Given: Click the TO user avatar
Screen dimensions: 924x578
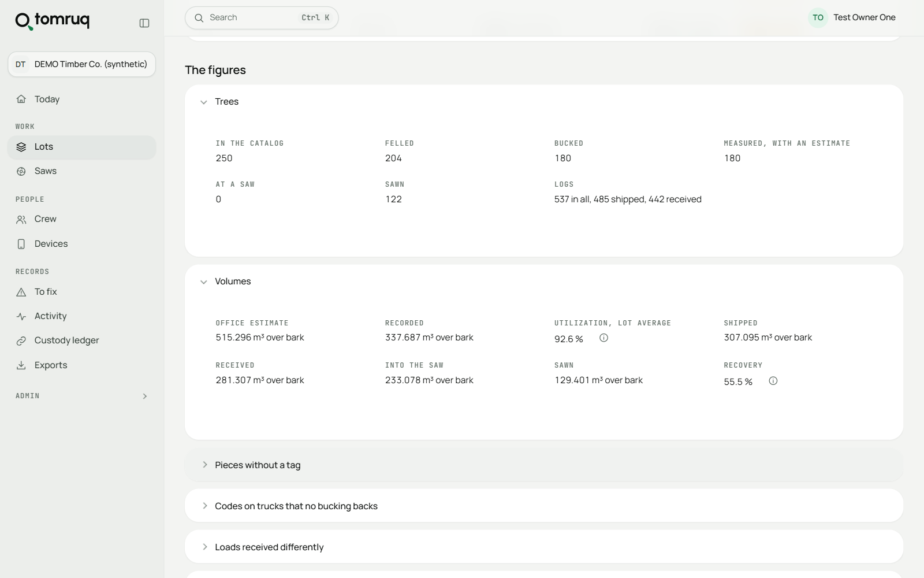Looking at the screenshot, I should [x=818, y=18].
